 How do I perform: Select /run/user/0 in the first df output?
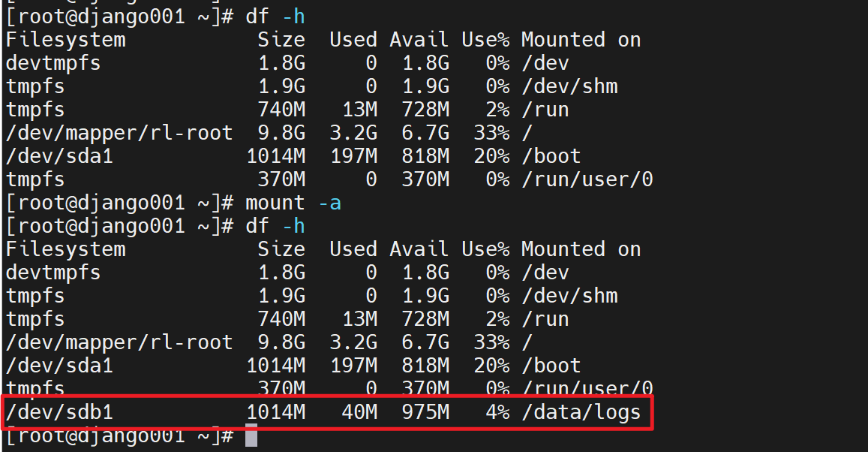coord(587,179)
